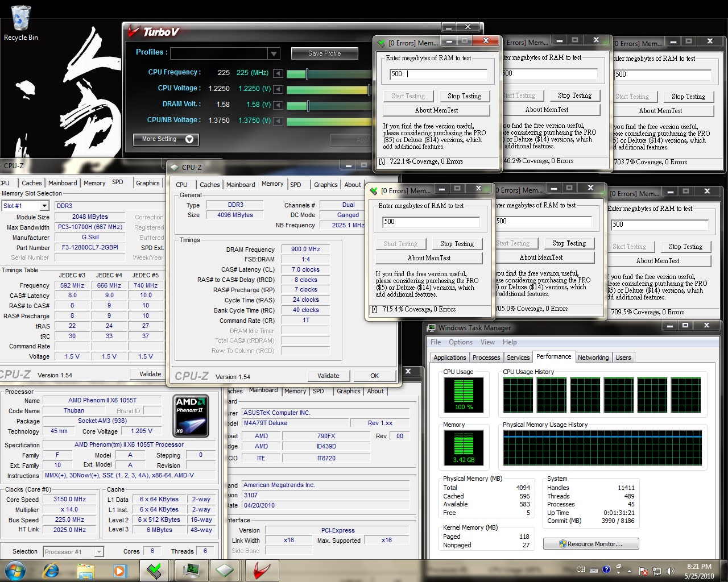Click the CPU Voltage slider bar in TurboV
Image resolution: width=728 pixels, height=582 pixels.
[328, 89]
